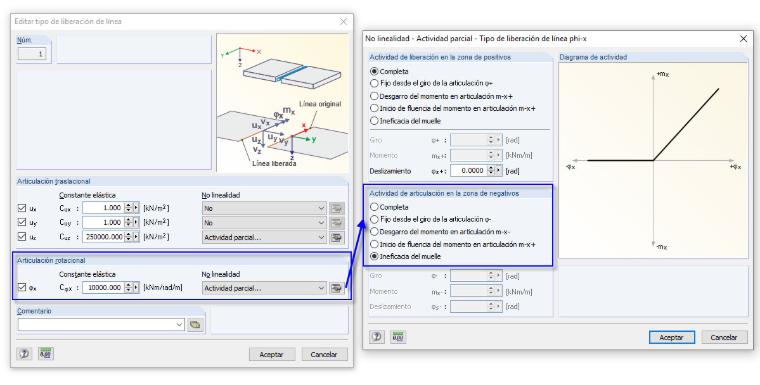Select Fijo desde el giro φ- option
The width and height of the screenshot is (760, 385).
(374, 219)
